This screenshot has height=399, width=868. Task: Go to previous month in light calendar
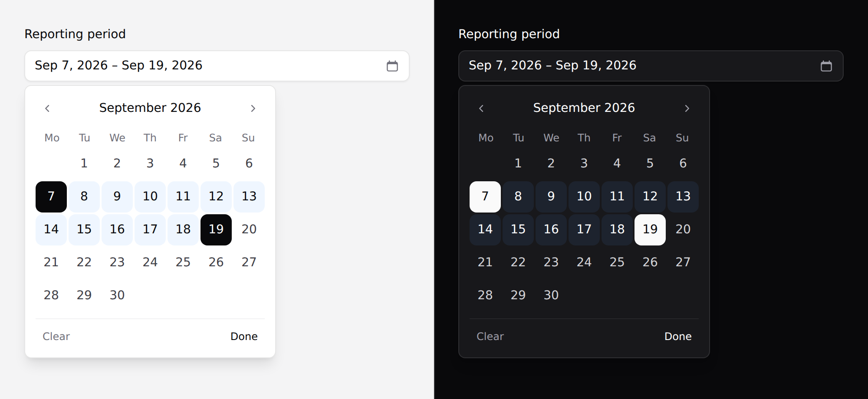tap(47, 108)
